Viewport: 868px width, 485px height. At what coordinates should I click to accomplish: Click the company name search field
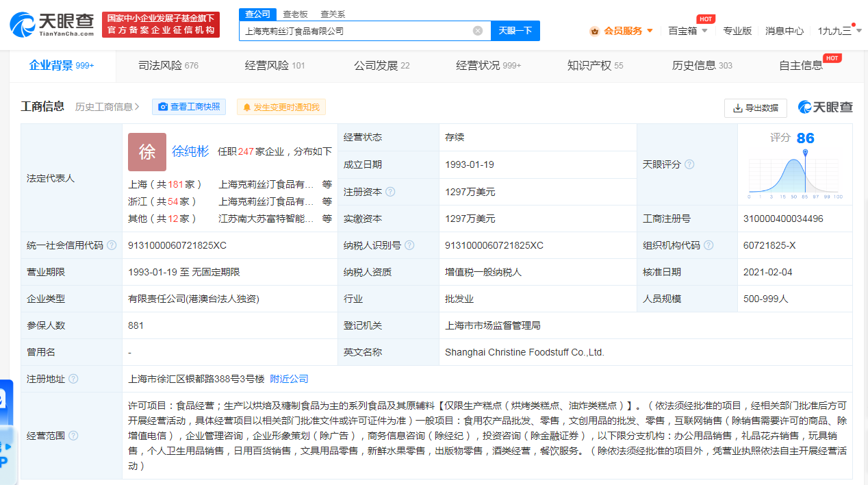tap(356, 31)
